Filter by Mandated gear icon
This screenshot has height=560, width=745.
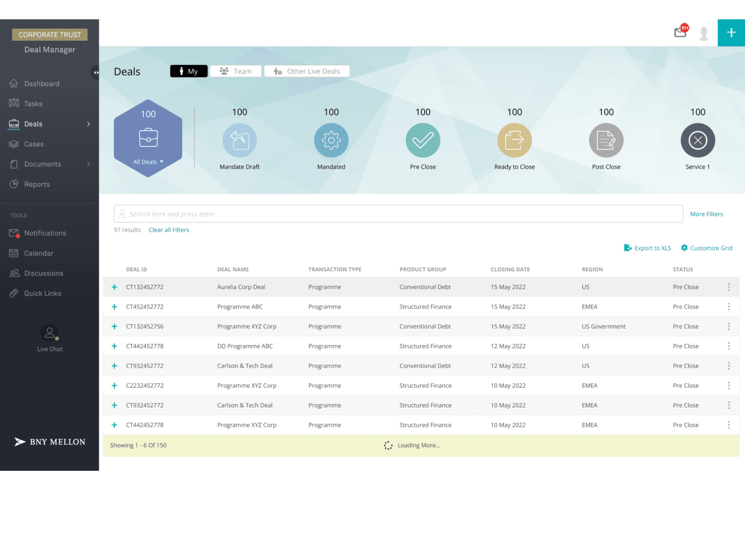[x=331, y=140]
